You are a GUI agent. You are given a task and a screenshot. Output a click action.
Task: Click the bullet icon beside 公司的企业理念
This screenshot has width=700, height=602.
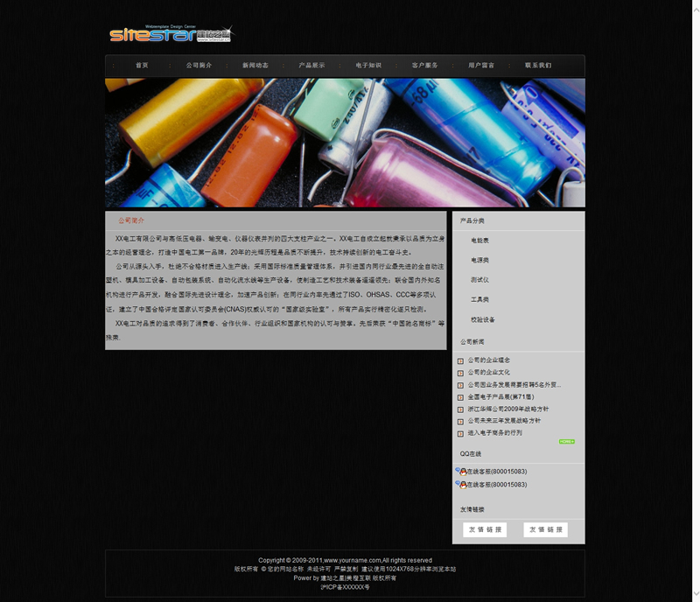[460, 360]
